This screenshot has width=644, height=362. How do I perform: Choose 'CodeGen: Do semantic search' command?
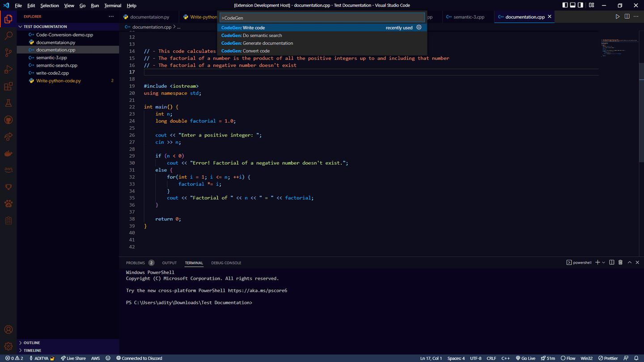click(322, 35)
